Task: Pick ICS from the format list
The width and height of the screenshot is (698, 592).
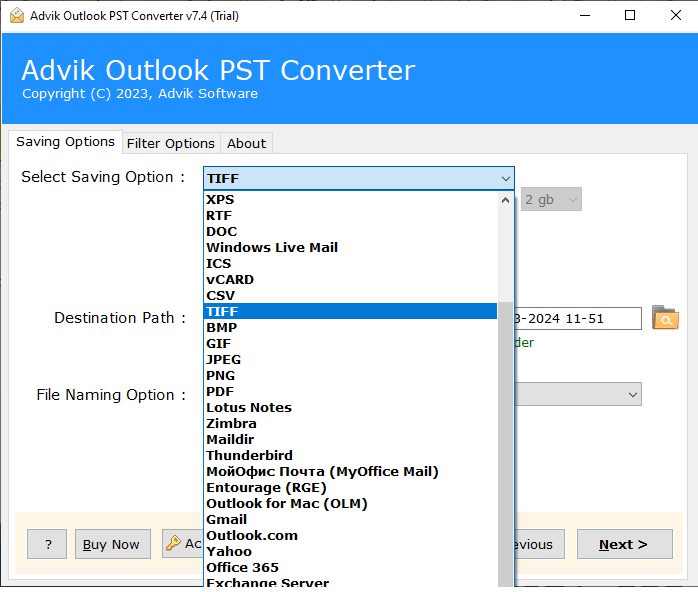Action: click(350, 264)
